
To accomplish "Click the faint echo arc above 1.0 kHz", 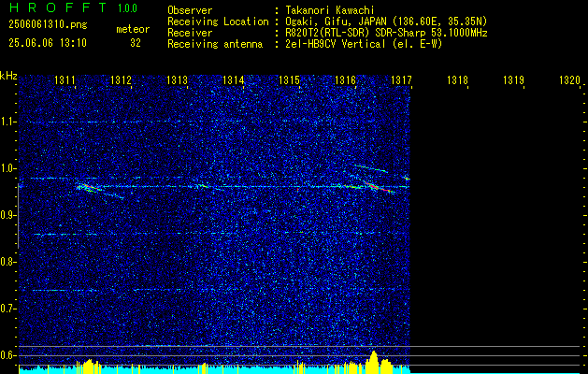I will pos(370,168).
